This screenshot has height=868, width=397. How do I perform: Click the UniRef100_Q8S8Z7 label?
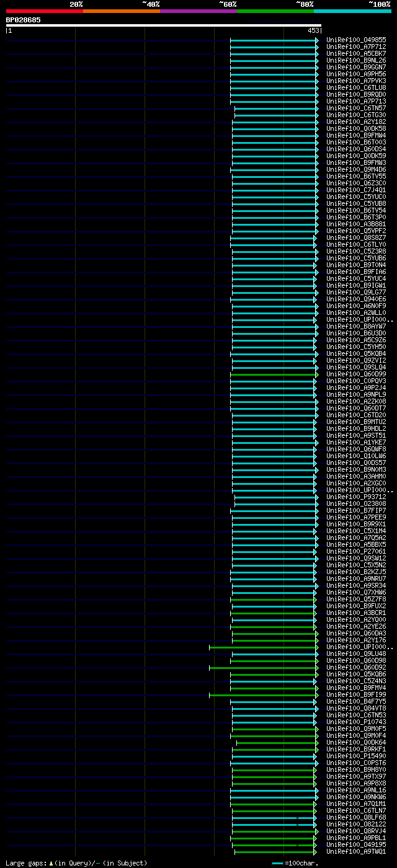356,237
